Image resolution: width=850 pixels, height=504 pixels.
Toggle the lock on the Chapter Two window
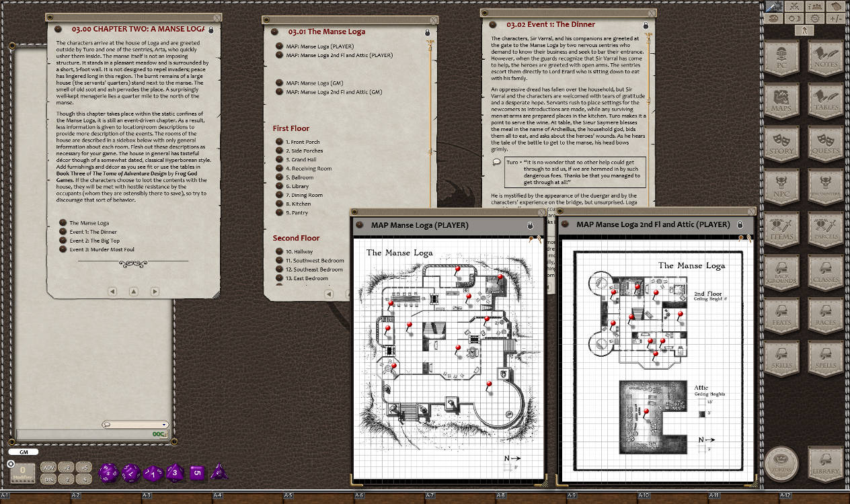point(210,29)
